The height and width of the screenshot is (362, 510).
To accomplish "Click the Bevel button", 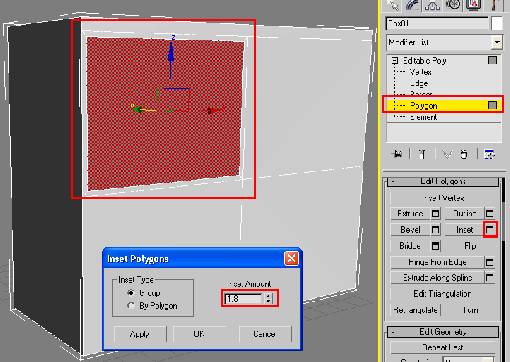I will (410, 230).
